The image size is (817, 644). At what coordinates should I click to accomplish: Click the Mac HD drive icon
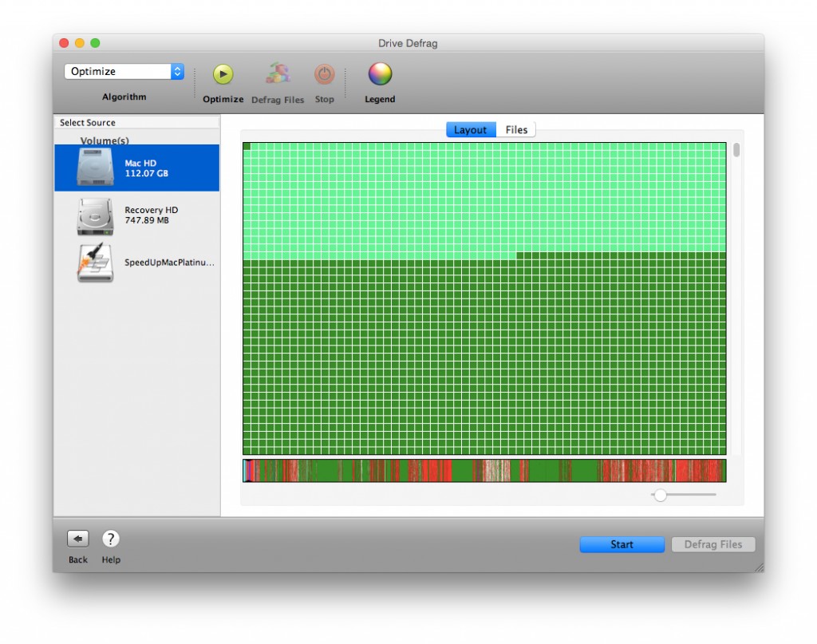tap(95, 168)
